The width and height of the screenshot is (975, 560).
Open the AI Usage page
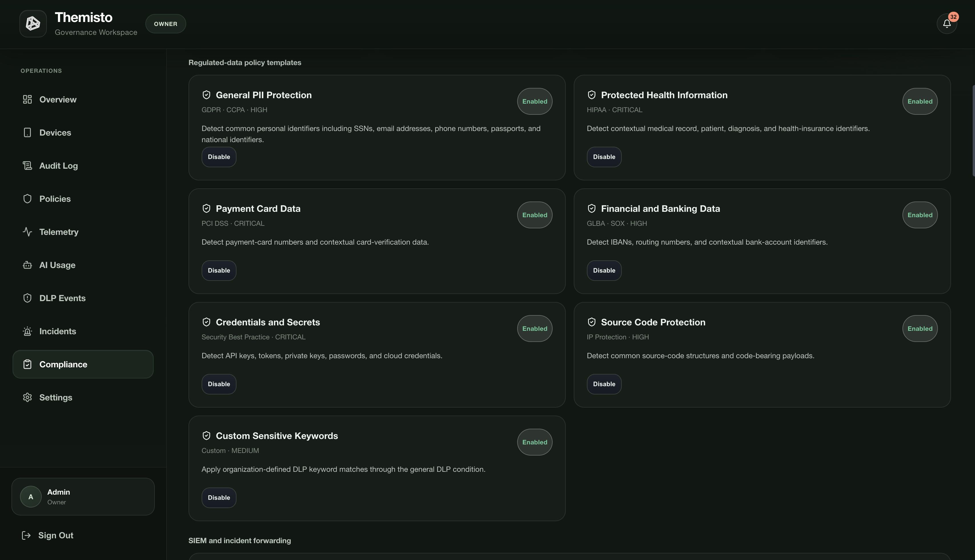[83, 265]
